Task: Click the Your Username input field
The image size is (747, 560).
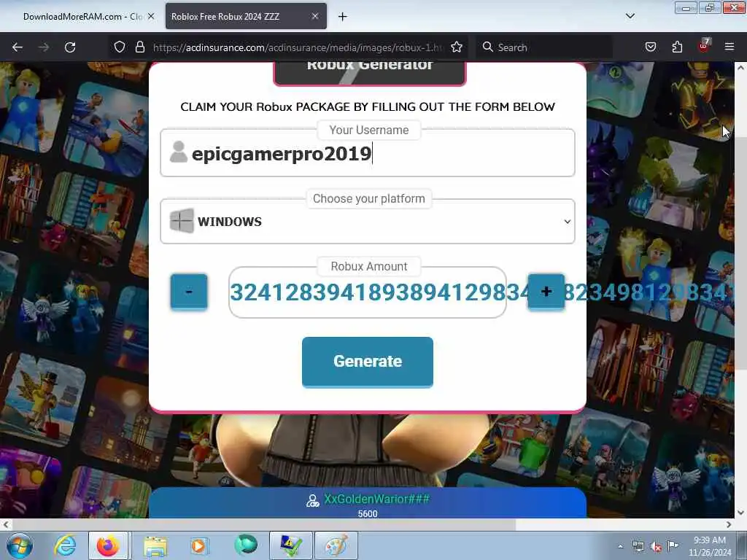Action: (x=368, y=153)
